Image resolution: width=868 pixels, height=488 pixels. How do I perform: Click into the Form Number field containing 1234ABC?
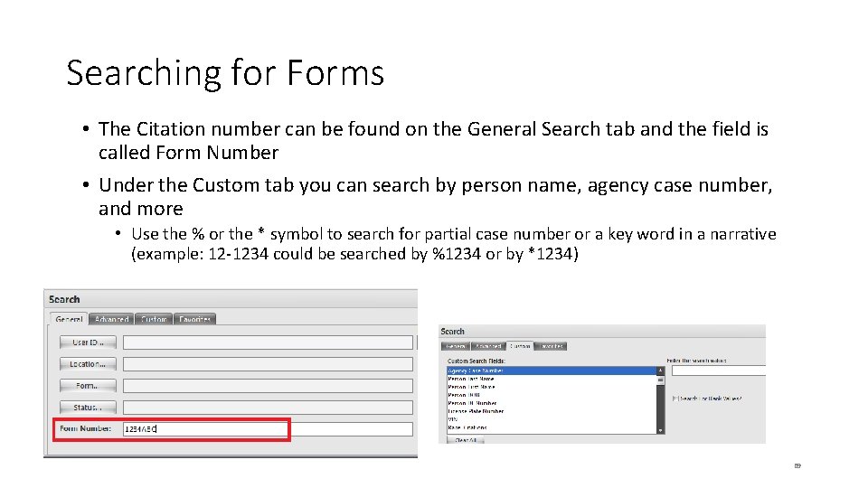tap(268, 428)
